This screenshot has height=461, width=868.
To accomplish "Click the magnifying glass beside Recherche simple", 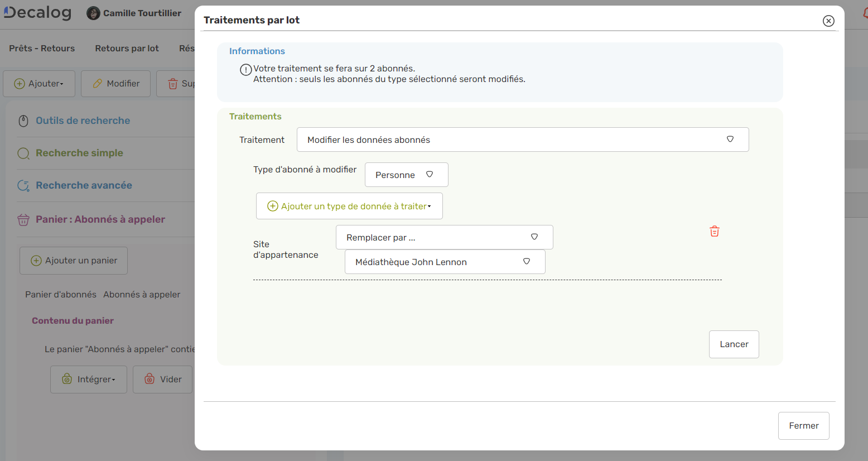I will tap(23, 152).
